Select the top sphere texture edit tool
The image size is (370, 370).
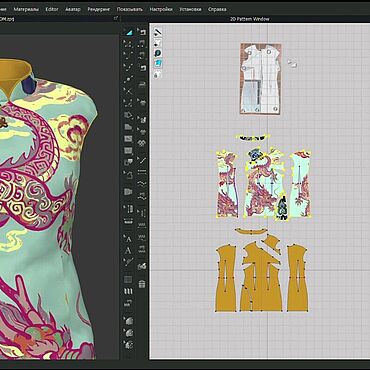pyautogui.click(x=128, y=321)
